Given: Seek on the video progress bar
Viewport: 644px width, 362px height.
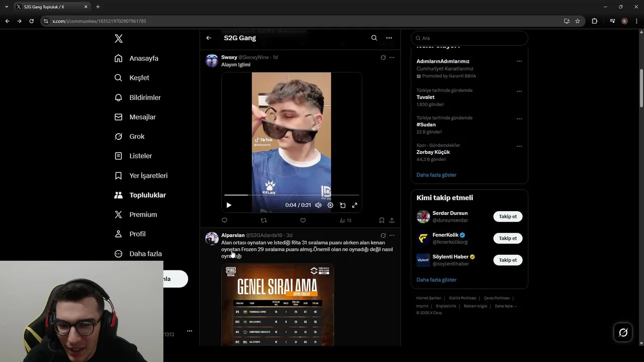Looking at the screenshot, I should tap(292, 195).
